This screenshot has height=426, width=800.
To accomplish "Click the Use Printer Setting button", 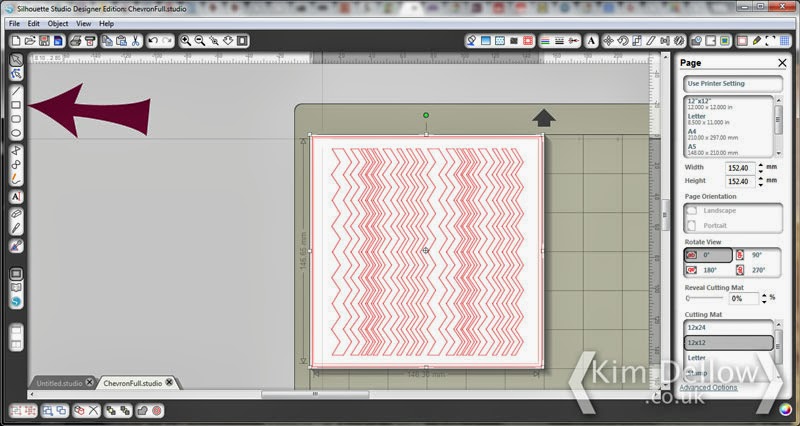I will coord(733,84).
